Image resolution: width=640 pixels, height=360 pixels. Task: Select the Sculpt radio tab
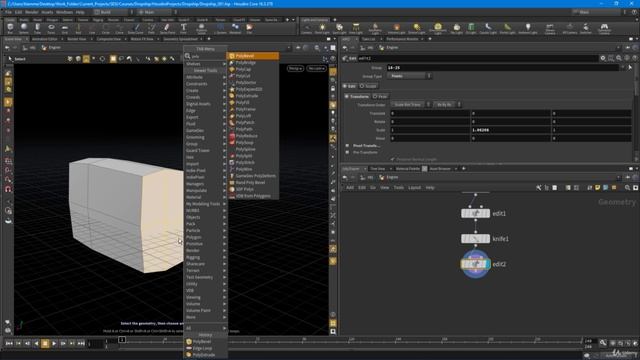click(x=368, y=86)
